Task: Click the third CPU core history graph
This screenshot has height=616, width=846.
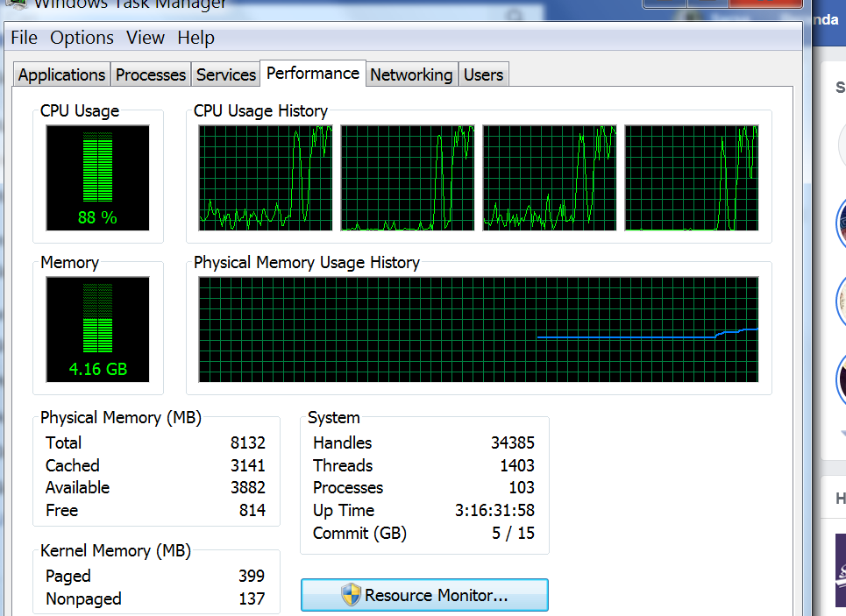Action: point(550,178)
